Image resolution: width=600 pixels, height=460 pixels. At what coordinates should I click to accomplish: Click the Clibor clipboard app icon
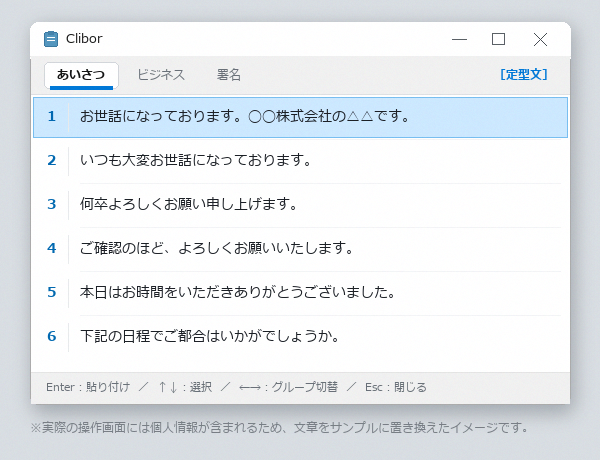click(51, 39)
